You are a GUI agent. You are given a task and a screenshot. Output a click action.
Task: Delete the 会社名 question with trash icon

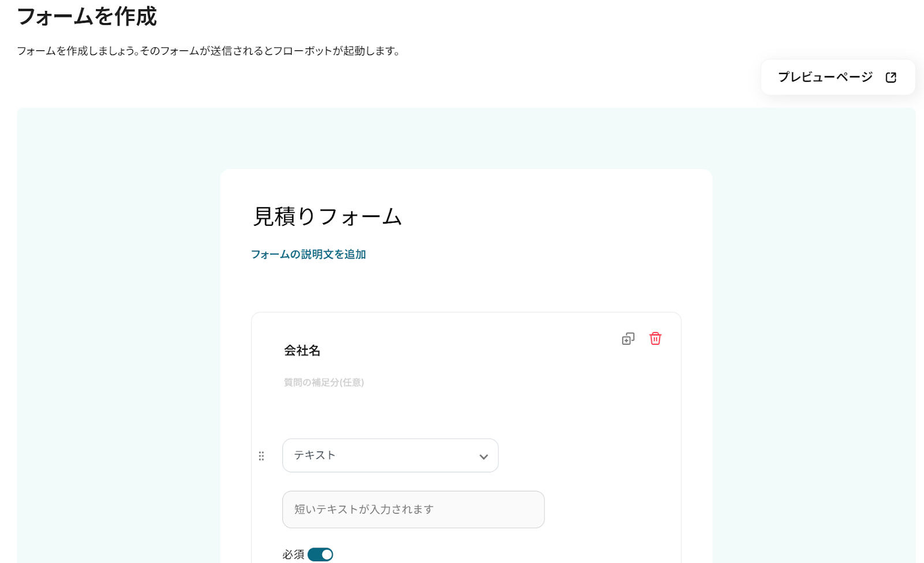click(655, 338)
